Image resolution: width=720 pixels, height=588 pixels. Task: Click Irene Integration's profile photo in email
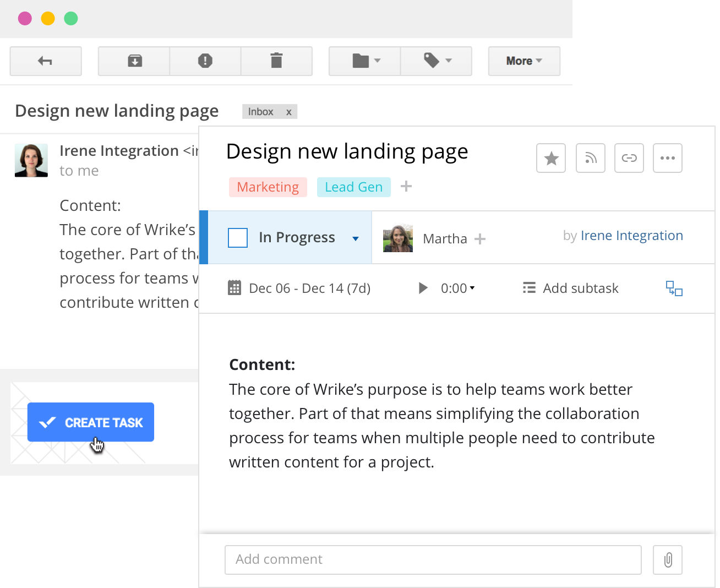pos(31,160)
